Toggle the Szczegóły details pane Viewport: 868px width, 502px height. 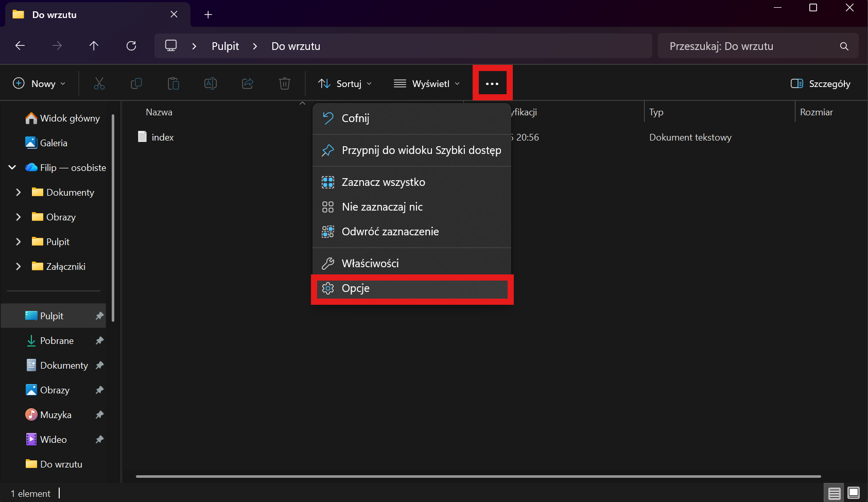[x=821, y=83]
